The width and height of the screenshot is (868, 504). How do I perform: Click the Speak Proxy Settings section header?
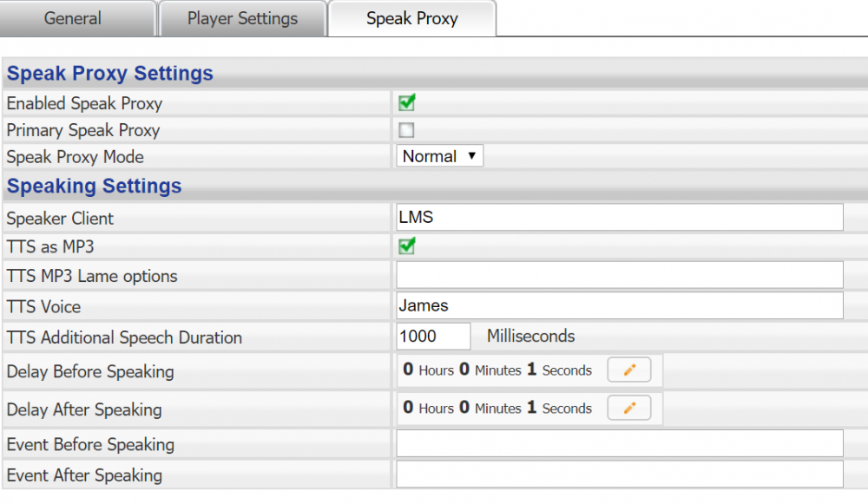pyautogui.click(x=110, y=74)
